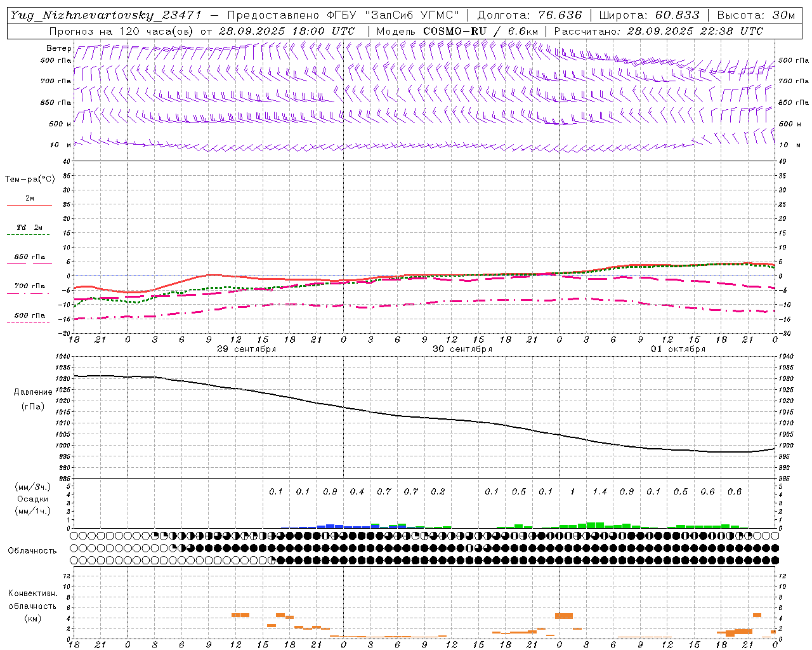Viewport: 812px width, 650px height.
Task: Click the Модель COSMO-RU / 6.6км label
Action: [457, 31]
